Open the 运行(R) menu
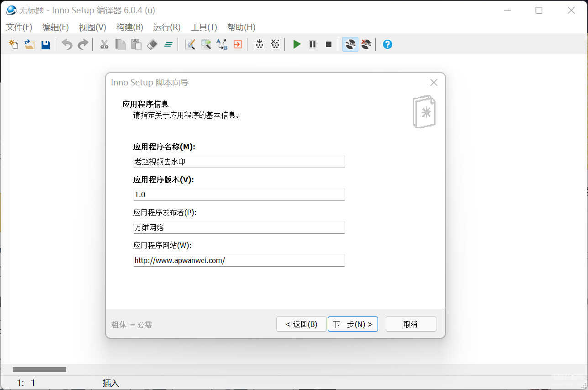588x390 pixels. pos(167,27)
